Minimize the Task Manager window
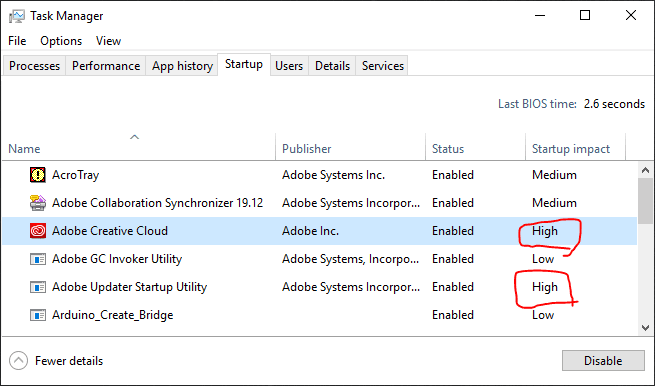 [540, 16]
